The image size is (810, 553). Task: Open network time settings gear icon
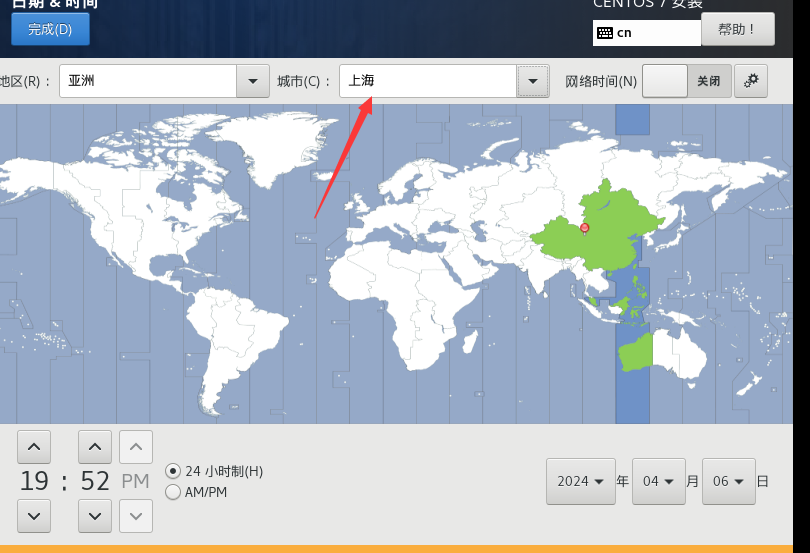click(751, 81)
